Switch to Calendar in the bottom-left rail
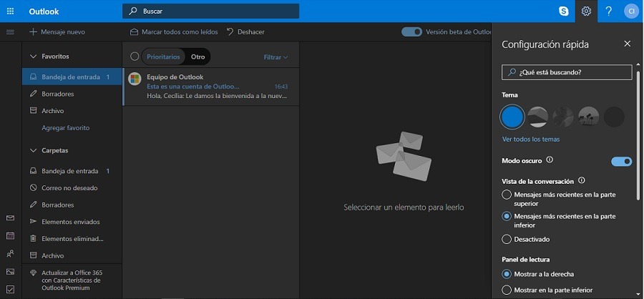The width and height of the screenshot is (644, 299). [x=10, y=235]
